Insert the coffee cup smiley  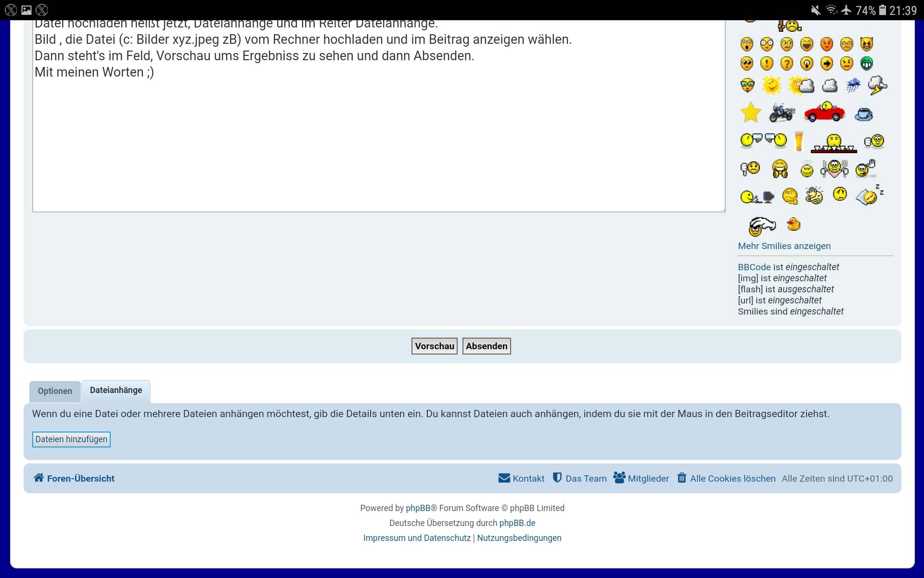(863, 113)
